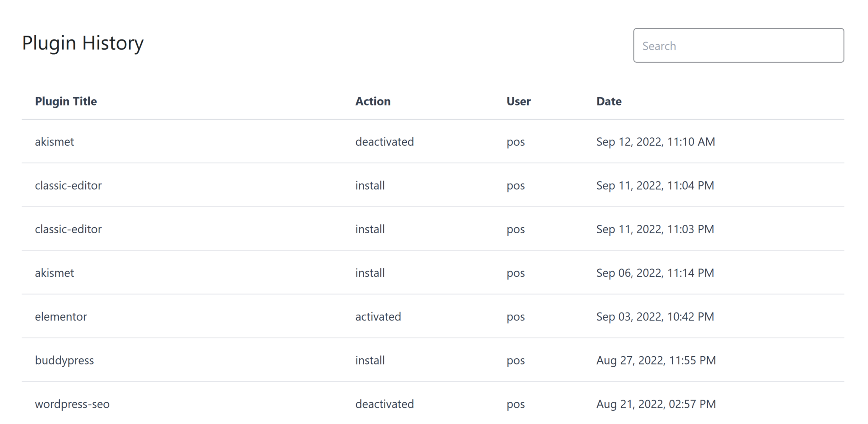Select the Sep 12 timestamp for akismet
Screen dimensions: 868x424
656,142
